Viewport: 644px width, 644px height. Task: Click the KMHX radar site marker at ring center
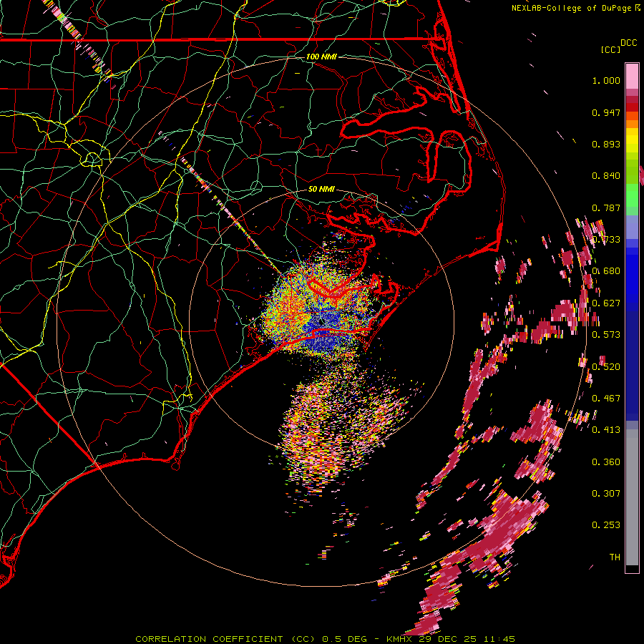(x=321, y=322)
